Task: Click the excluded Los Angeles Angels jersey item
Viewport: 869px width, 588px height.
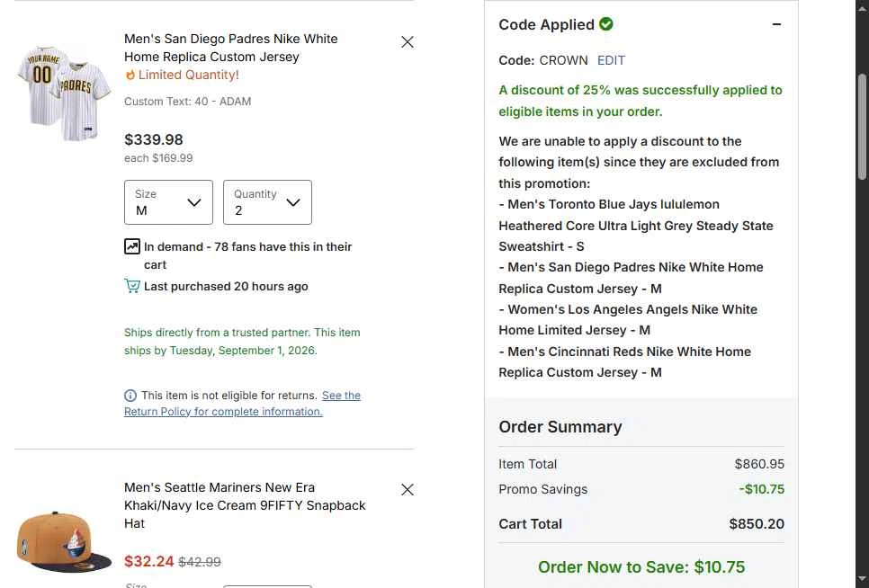Action: pyautogui.click(x=628, y=319)
